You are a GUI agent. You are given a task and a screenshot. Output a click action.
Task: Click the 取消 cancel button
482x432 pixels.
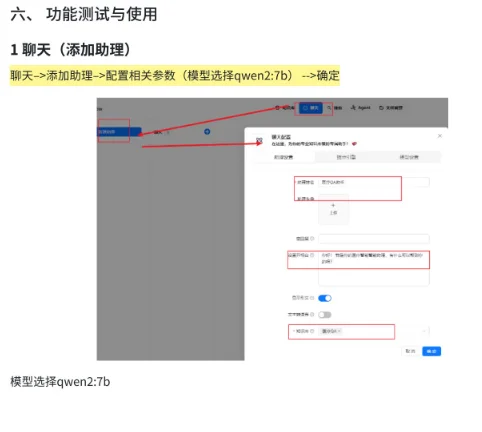click(x=410, y=351)
